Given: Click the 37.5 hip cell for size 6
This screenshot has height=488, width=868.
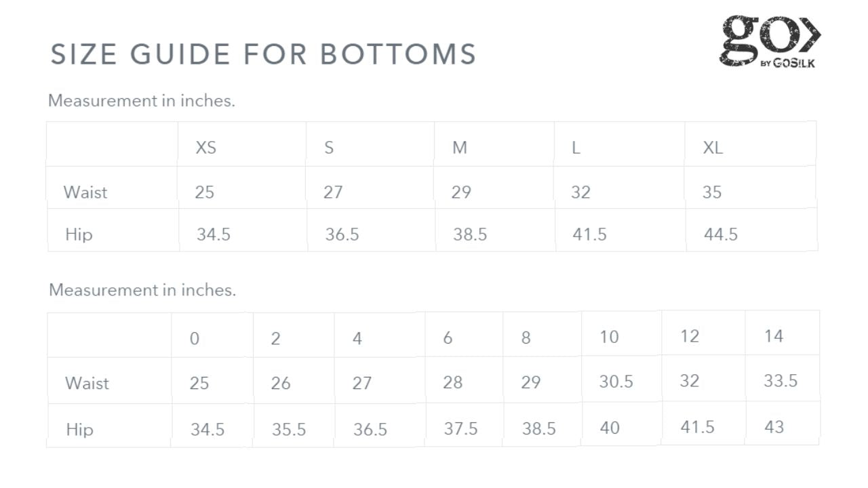Looking at the screenshot, I should tap(460, 429).
